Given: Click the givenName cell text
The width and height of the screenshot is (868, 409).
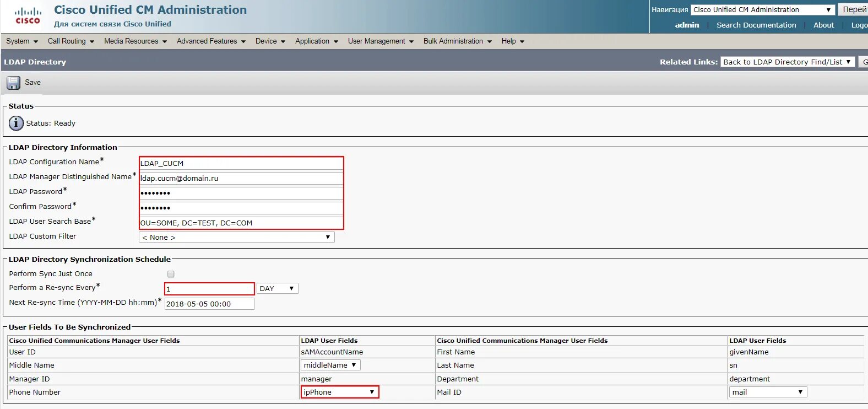Looking at the screenshot, I should 749,352.
